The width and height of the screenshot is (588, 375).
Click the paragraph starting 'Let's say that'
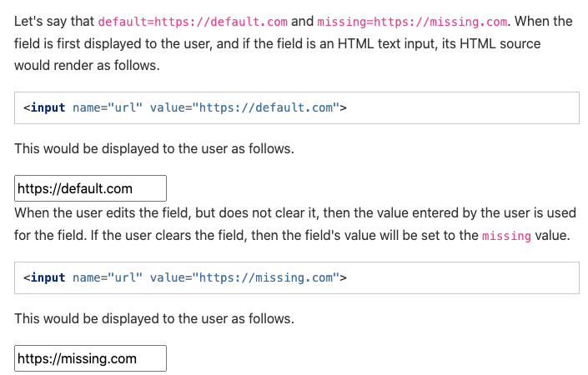click(x=294, y=43)
